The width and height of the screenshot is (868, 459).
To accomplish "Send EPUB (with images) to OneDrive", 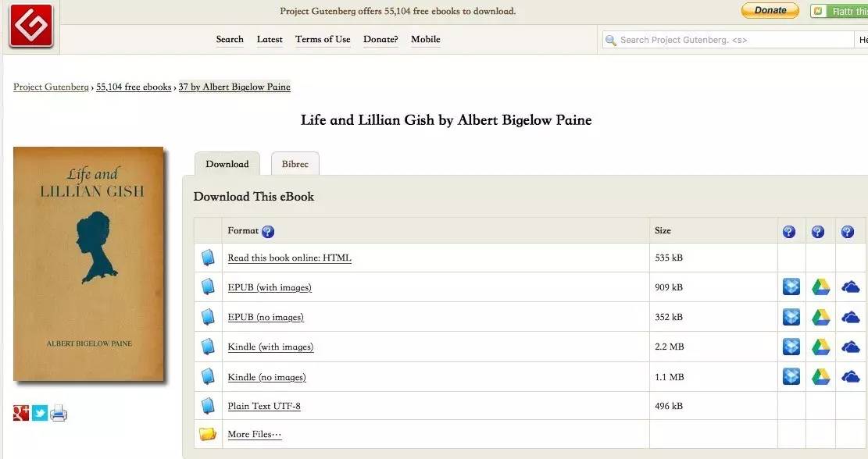I will click(850, 287).
